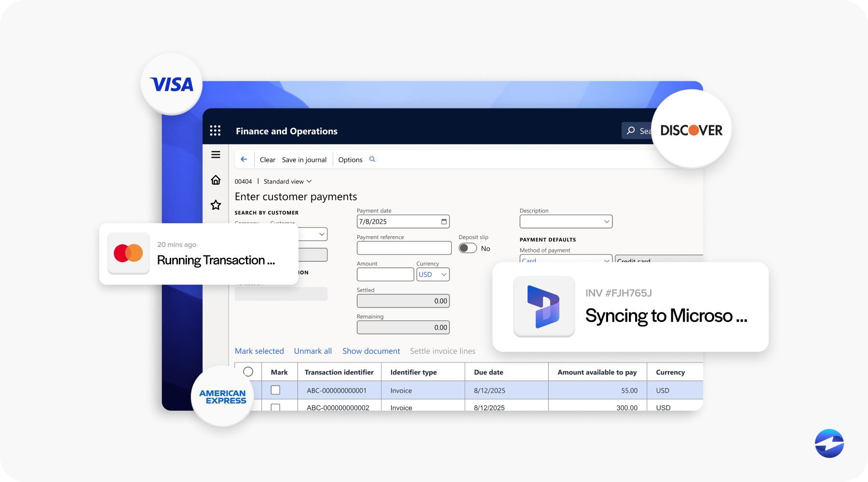Click the Visa logo badge
The image size is (868, 482).
(171, 84)
